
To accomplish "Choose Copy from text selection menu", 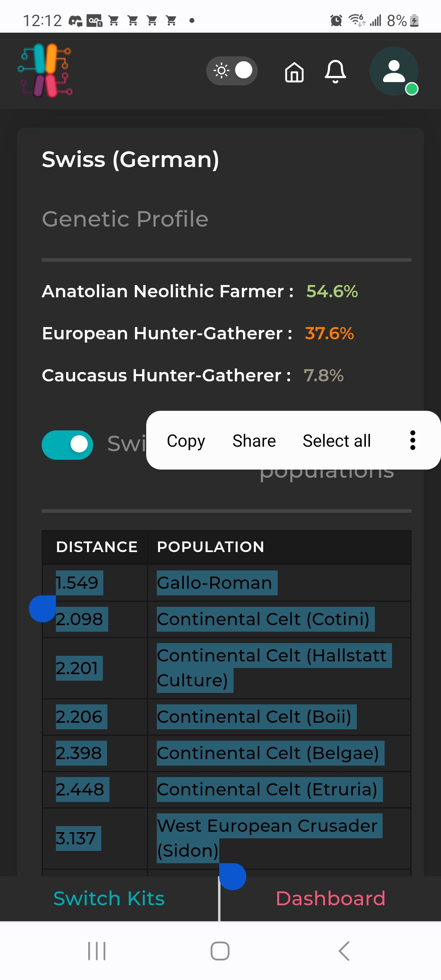I will [x=186, y=441].
